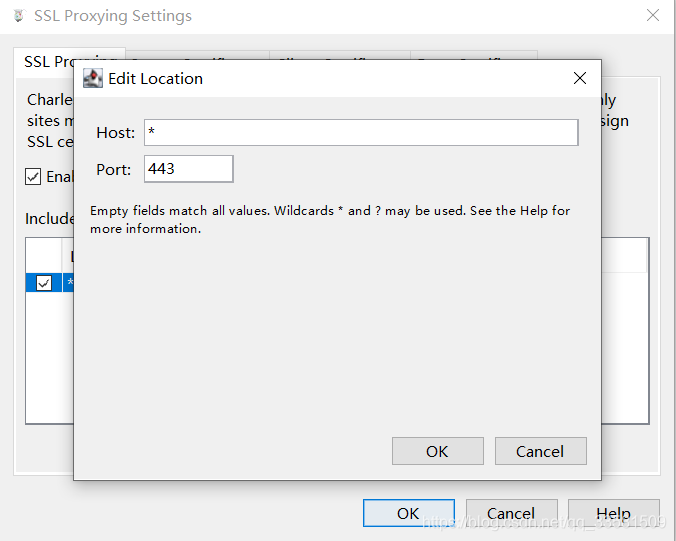
Task: Click the Host input field
Action: [361, 132]
